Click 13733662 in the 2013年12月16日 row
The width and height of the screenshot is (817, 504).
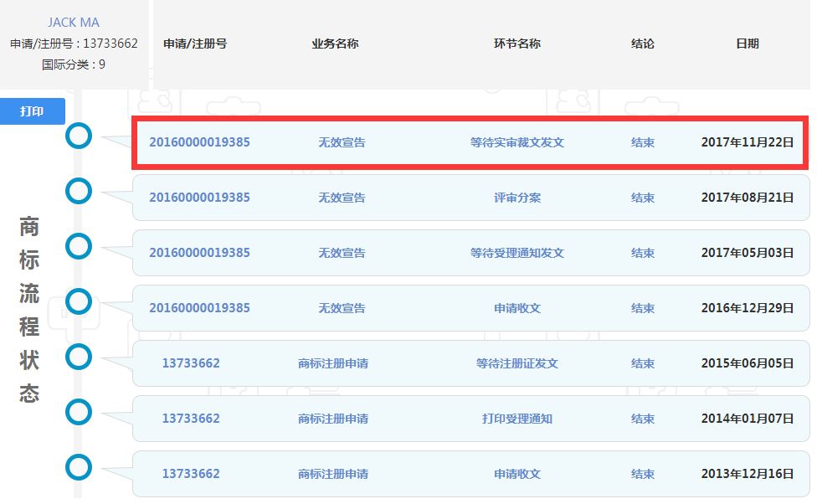(191, 474)
